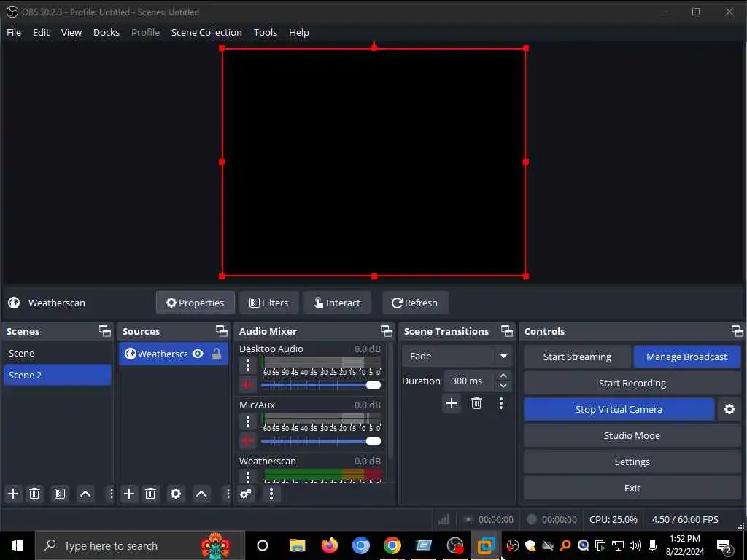Open the Tools menu
This screenshot has width=747, height=560.
pyautogui.click(x=266, y=32)
